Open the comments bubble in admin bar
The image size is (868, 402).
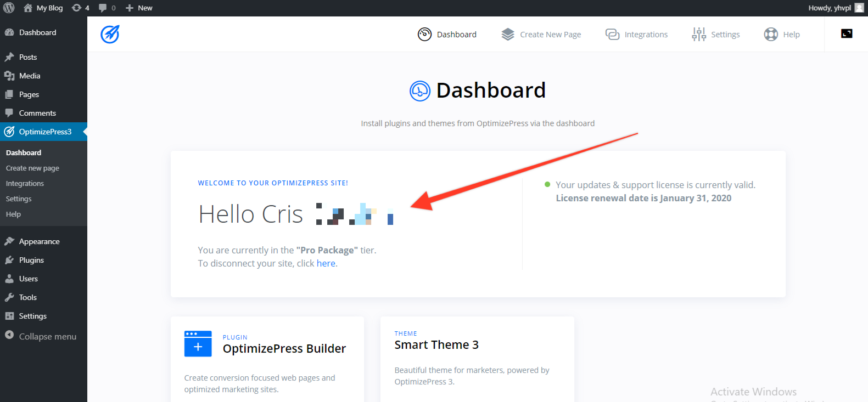pyautogui.click(x=103, y=8)
